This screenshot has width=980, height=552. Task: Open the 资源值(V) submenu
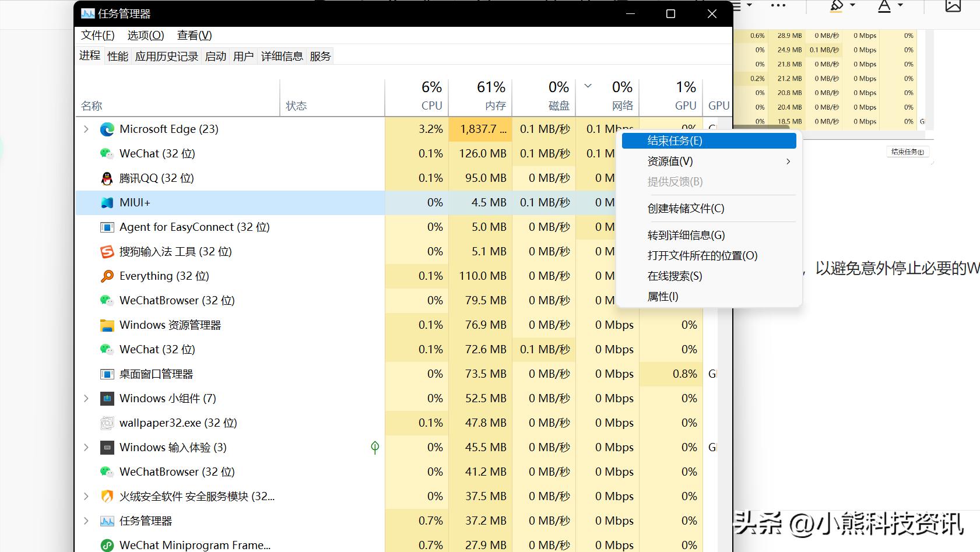(669, 161)
